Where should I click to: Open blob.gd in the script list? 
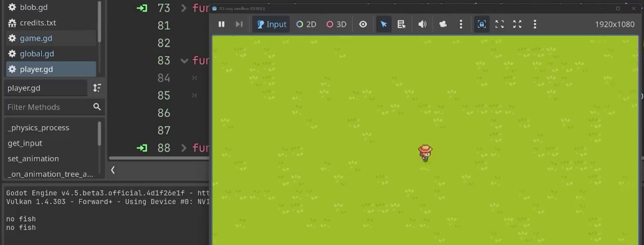[51, 7]
